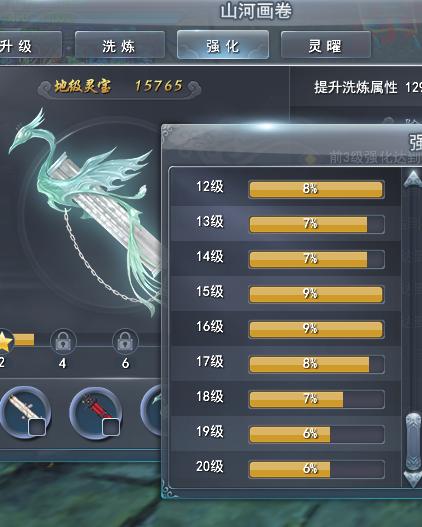The width and height of the screenshot is (422, 527).
Task: Switch to the 强化 tab
Action: pos(223,45)
